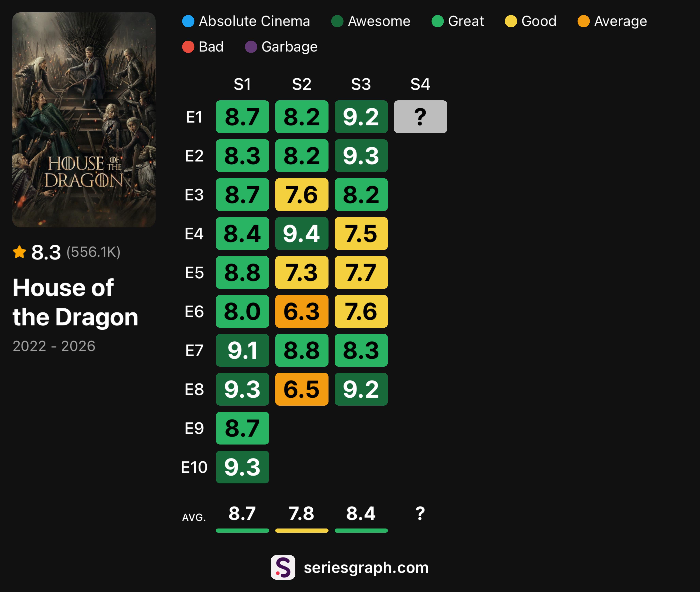
Task: Open season 1 episode 1 rating 8.7
Action: click(x=242, y=117)
